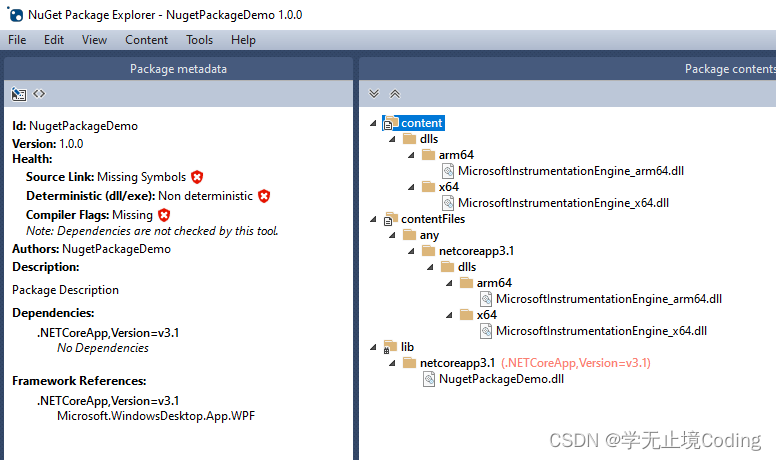
Task: Collapse the lib root folder
Action: click(x=373, y=347)
